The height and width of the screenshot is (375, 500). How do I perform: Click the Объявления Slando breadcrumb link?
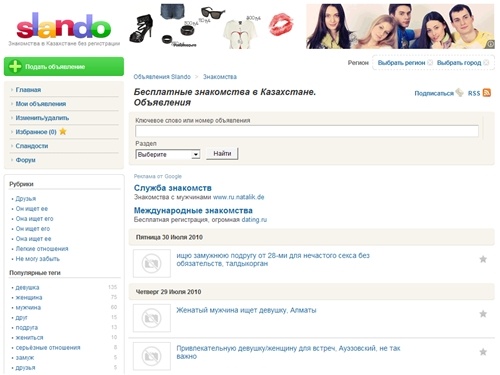coord(162,77)
